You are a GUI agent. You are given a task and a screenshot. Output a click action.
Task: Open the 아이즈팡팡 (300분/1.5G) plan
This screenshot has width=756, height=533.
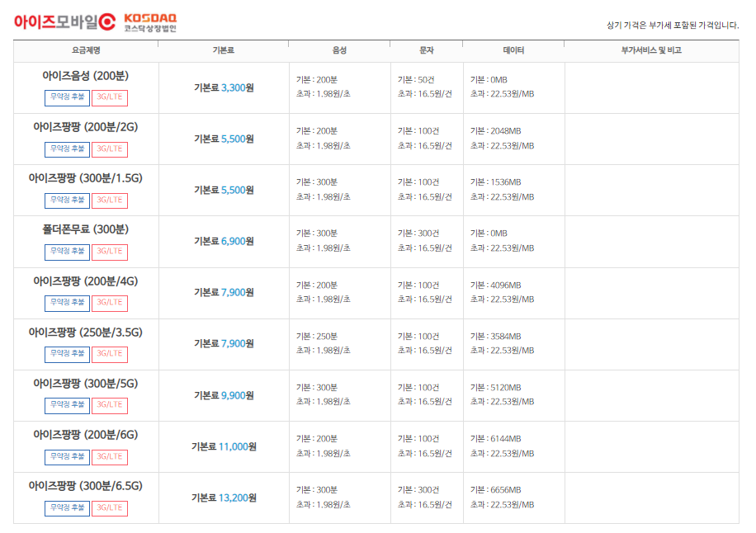tap(85, 178)
